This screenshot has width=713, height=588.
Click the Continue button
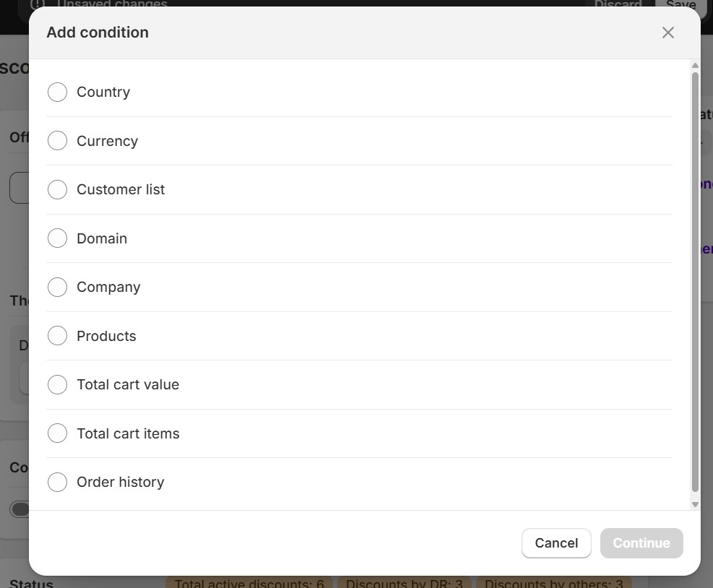tap(641, 543)
